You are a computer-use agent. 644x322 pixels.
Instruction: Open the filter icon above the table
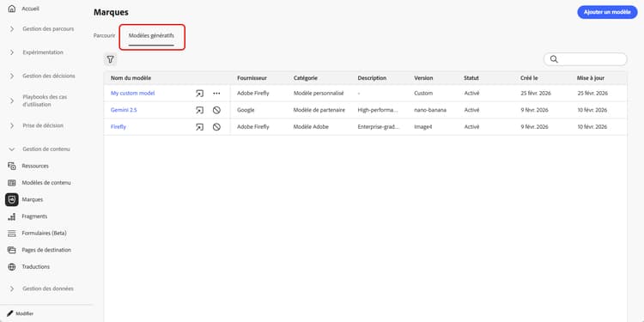point(110,59)
